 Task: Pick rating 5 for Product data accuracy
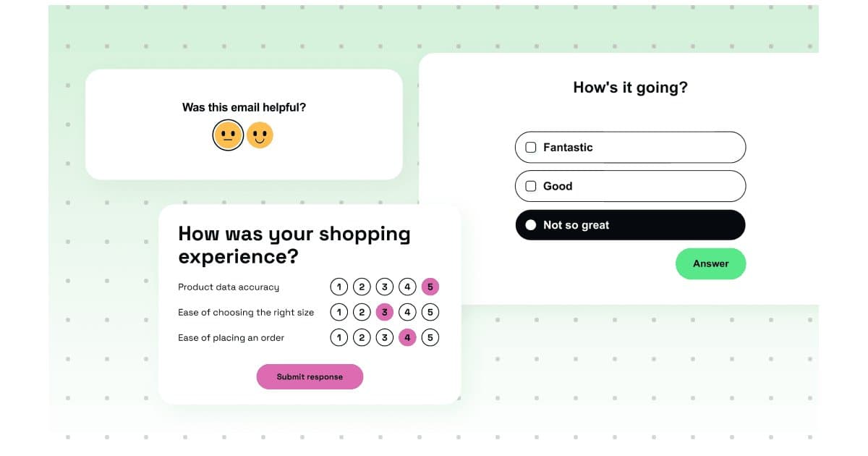[x=430, y=287]
